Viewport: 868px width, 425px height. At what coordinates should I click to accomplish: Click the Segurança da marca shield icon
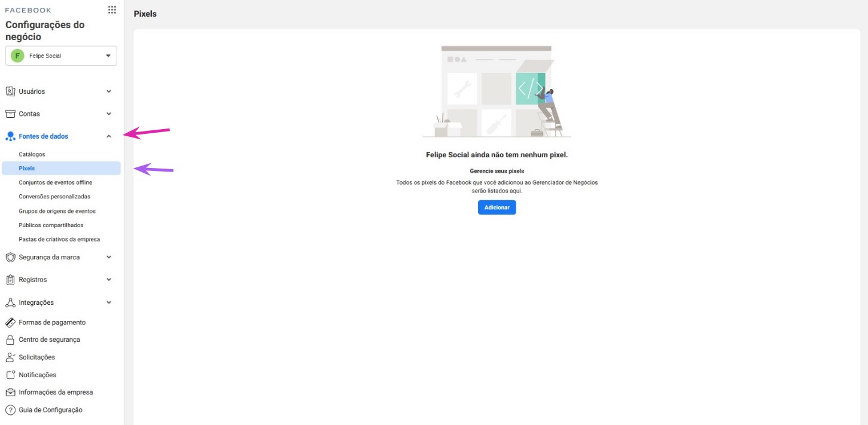(10, 257)
